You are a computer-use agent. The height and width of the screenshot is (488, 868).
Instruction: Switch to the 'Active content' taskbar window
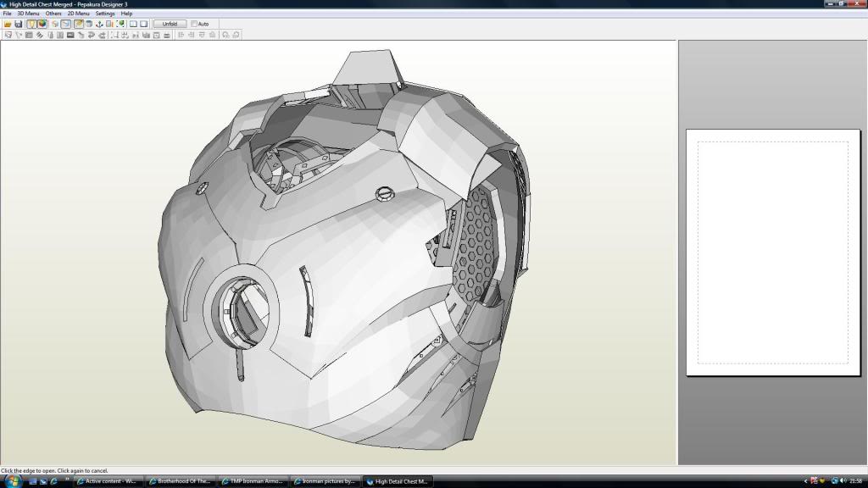[x=108, y=481]
